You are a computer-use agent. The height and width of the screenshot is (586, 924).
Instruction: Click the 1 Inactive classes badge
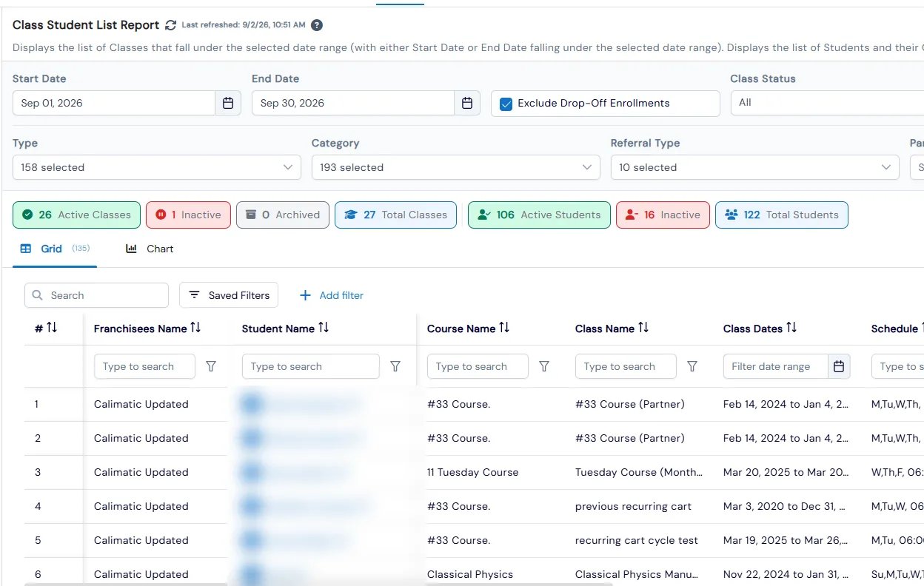pos(188,215)
